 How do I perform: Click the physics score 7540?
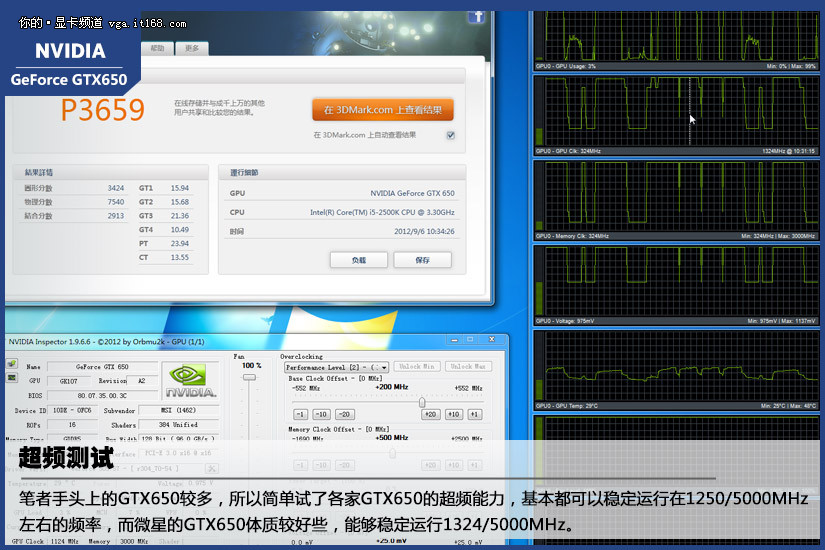116,202
